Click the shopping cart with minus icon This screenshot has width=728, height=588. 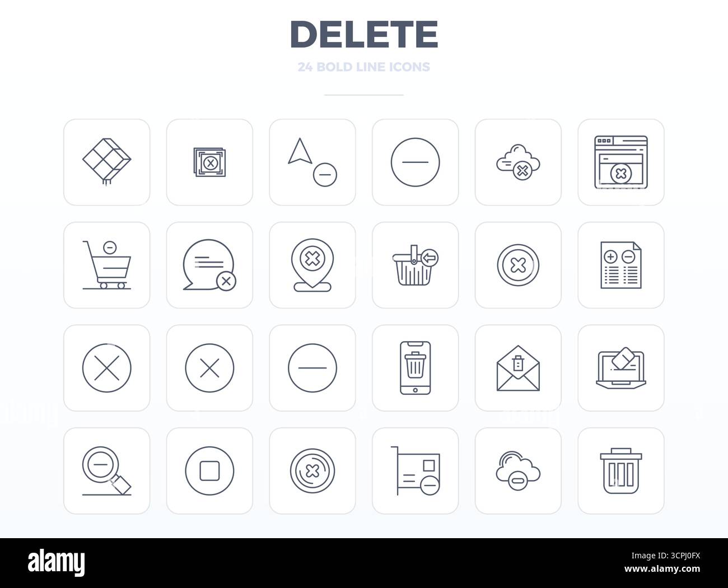107,265
